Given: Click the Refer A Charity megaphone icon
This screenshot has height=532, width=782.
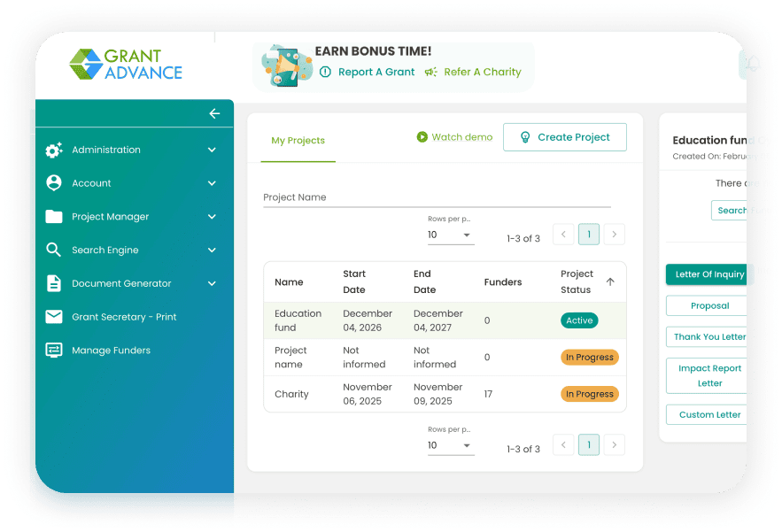Looking at the screenshot, I should pyautogui.click(x=431, y=72).
